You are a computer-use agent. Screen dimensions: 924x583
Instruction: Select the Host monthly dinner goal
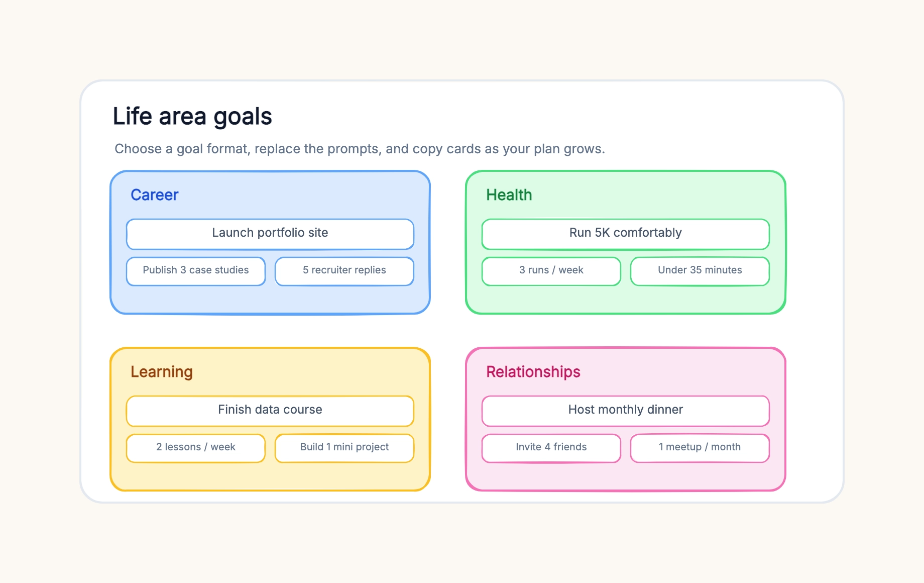click(x=626, y=411)
